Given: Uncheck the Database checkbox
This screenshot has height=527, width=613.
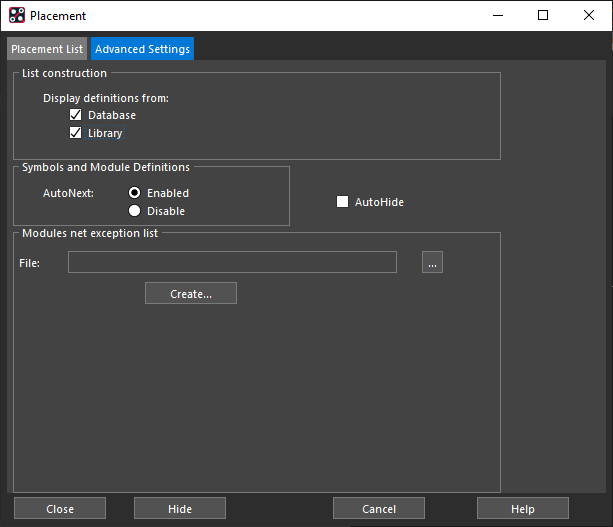Looking at the screenshot, I should (x=75, y=115).
